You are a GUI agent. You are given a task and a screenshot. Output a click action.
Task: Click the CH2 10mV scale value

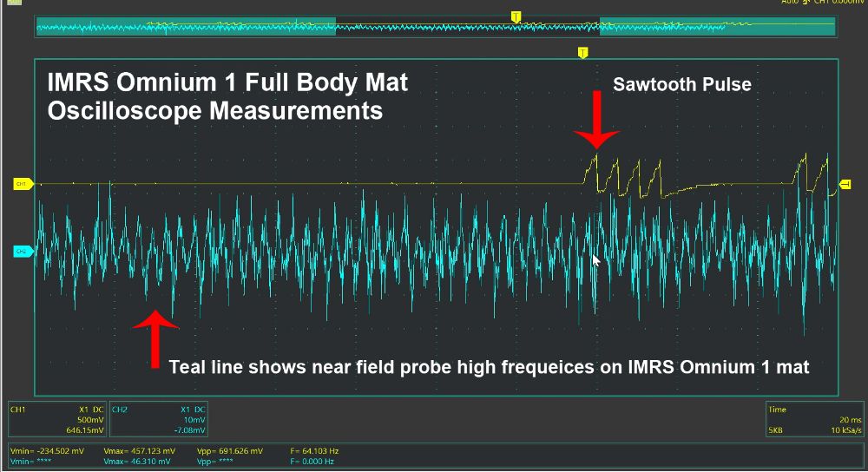click(x=194, y=419)
